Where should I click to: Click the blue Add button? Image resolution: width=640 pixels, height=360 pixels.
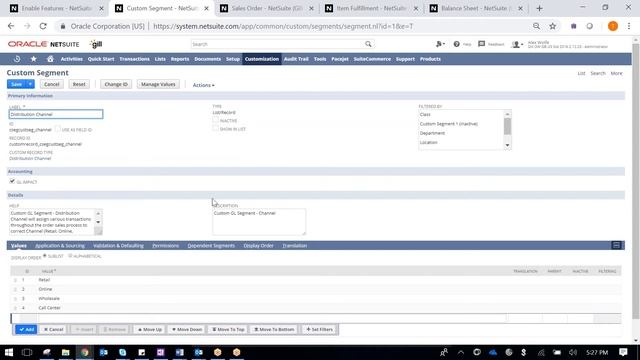tap(26, 329)
